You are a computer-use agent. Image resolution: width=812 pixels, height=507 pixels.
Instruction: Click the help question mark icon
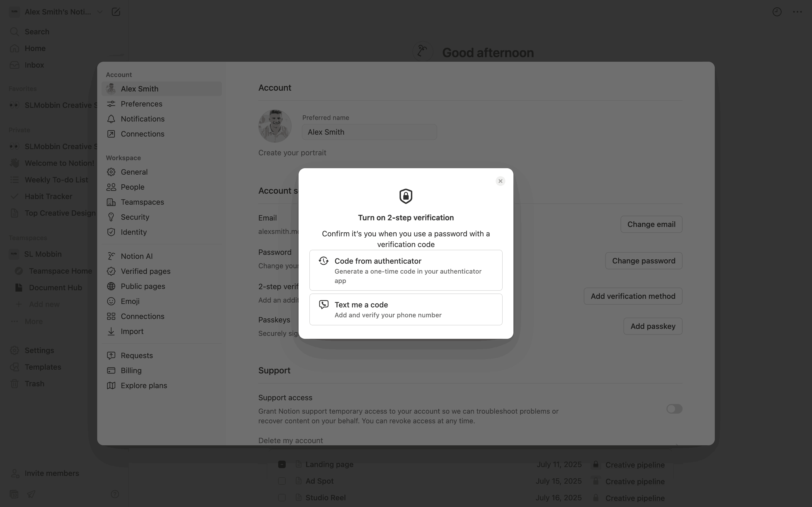pos(115,494)
